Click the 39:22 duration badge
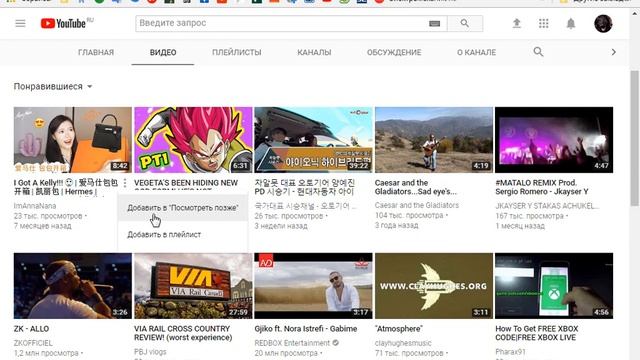The width and height of the screenshot is (640, 360). (359, 165)
